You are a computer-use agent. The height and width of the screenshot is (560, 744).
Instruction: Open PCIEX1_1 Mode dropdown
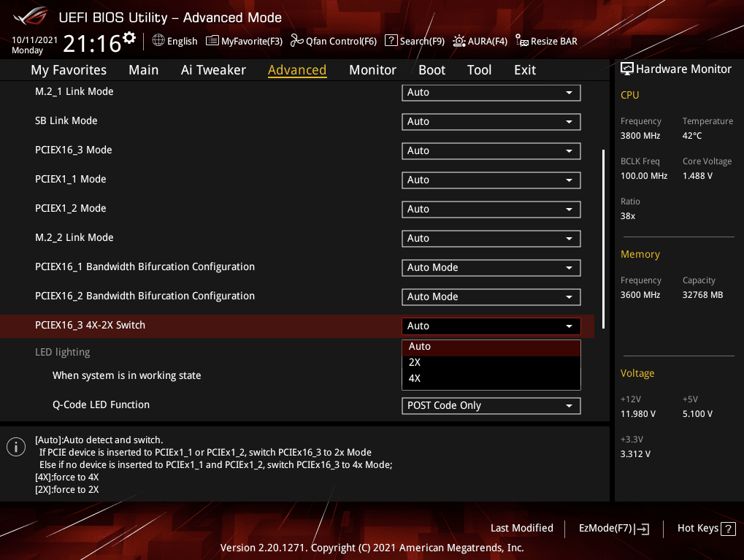click(491, 180)
